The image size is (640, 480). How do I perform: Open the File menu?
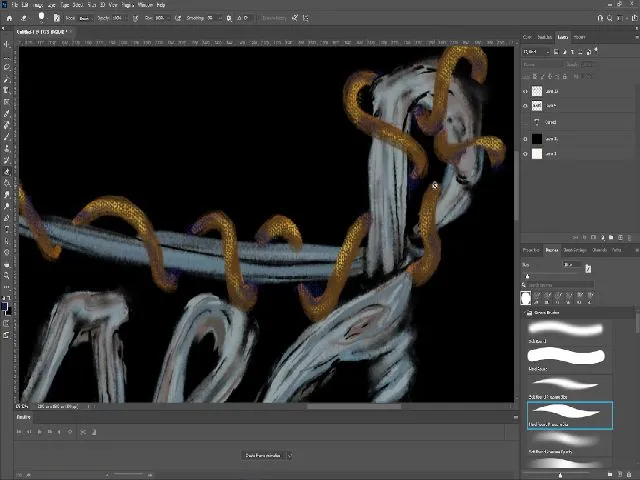pos(15,5)
